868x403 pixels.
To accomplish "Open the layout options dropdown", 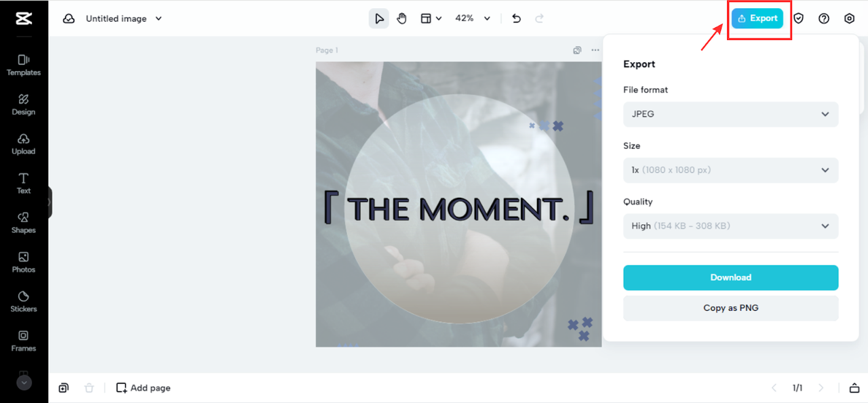I will point(431,19).
